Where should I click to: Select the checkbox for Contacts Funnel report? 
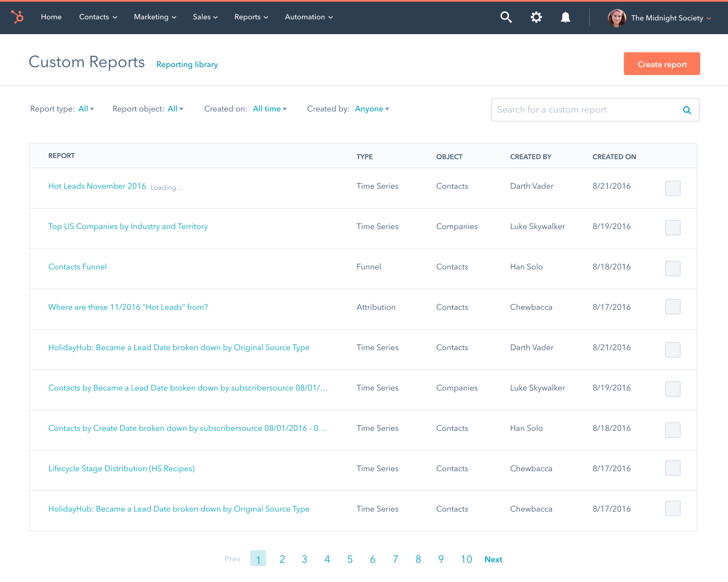click(x=673, y=269)
